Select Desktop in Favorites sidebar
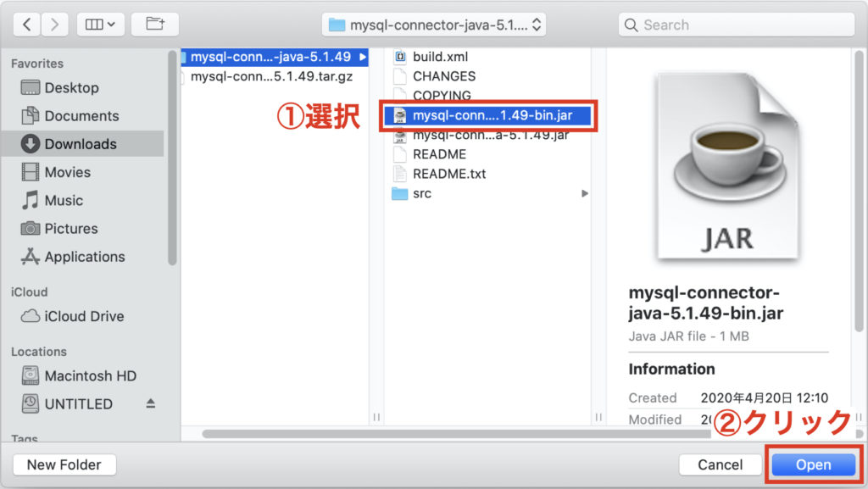The width and height of the screenshot is (868, 489). coord(83,87)
